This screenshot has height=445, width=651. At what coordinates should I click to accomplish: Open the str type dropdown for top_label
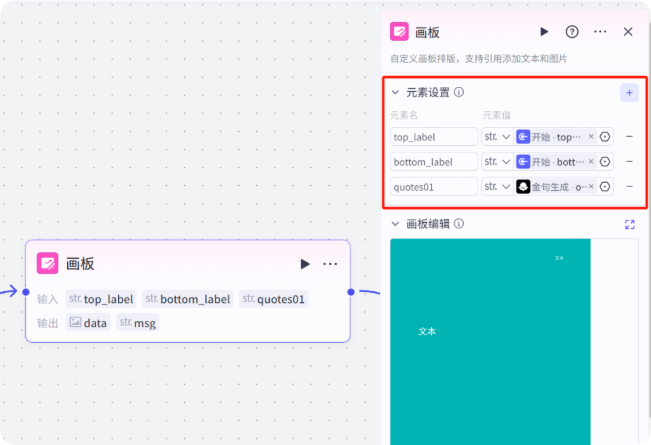pos(497,137)
